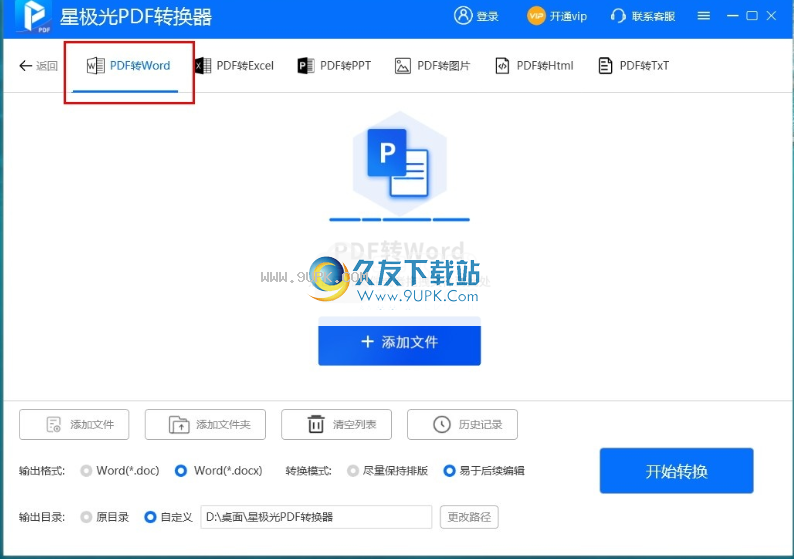Click the 清空列表 button label
The height and width of the screenshot is (559, 794).
point(354,424)
